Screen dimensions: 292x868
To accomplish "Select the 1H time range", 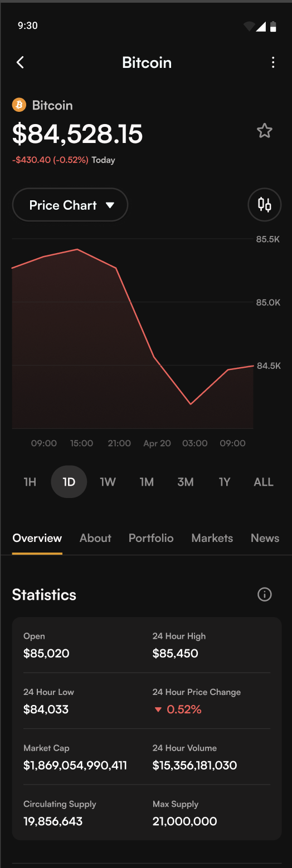I will pos(30,482).
